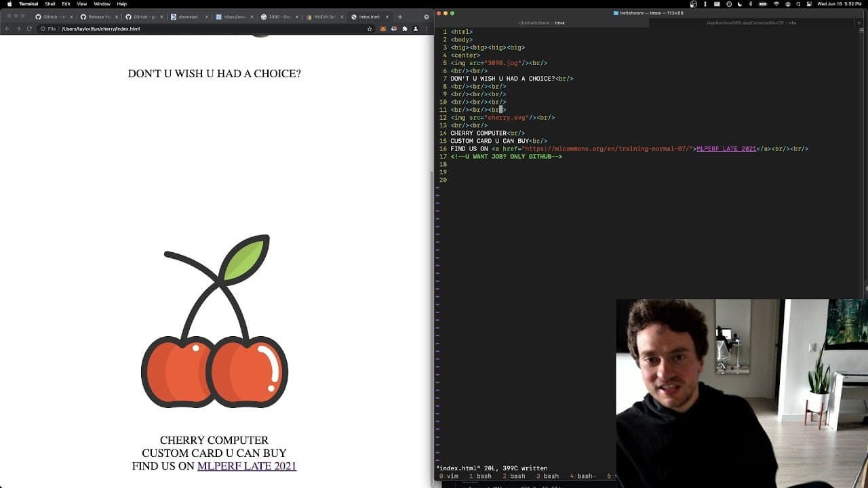Select the twitchcore tmux terminal tab

click(542, 23)
